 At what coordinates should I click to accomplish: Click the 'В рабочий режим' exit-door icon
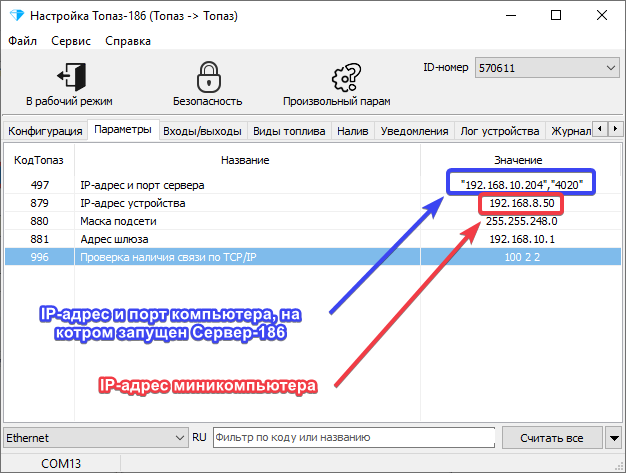tap(71, 77)
